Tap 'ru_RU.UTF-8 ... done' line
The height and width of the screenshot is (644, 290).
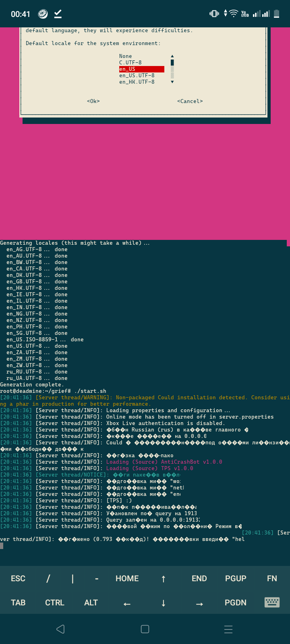coord(37,372)
